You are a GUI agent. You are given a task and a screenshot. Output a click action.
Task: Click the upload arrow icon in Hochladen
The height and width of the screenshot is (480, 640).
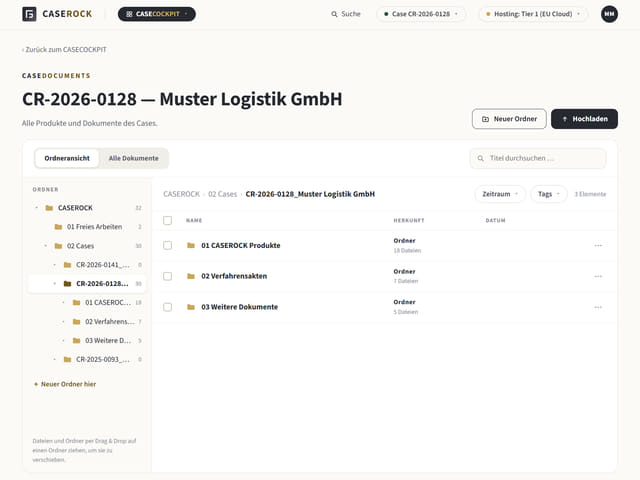click(x=565, y=119)
